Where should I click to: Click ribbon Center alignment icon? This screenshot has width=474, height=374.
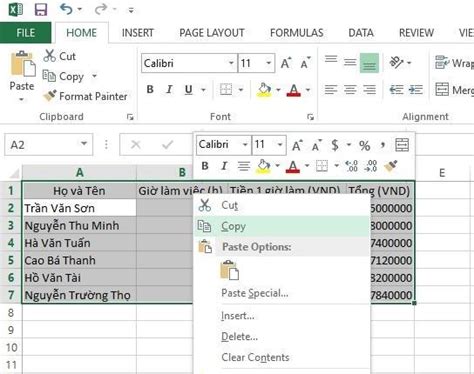click(350, 89)
